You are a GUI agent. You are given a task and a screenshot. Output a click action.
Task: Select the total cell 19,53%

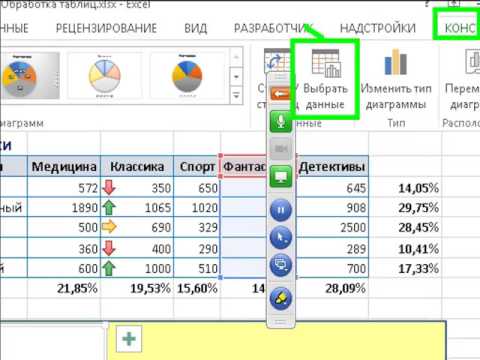(137, 288)
